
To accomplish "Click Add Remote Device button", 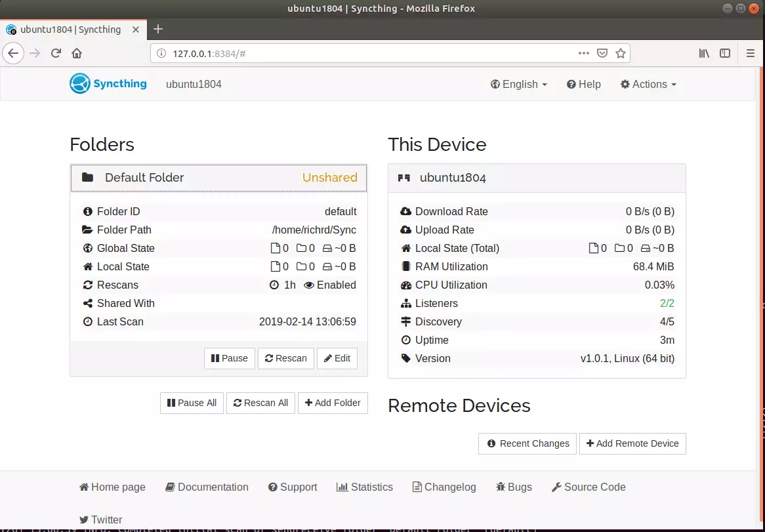I will (632, 443).
